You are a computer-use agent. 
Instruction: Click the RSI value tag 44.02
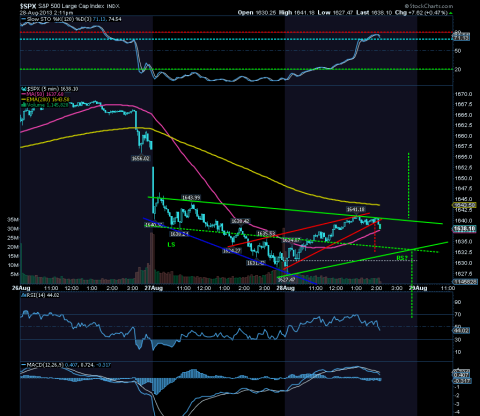click(x=461, y=331)
